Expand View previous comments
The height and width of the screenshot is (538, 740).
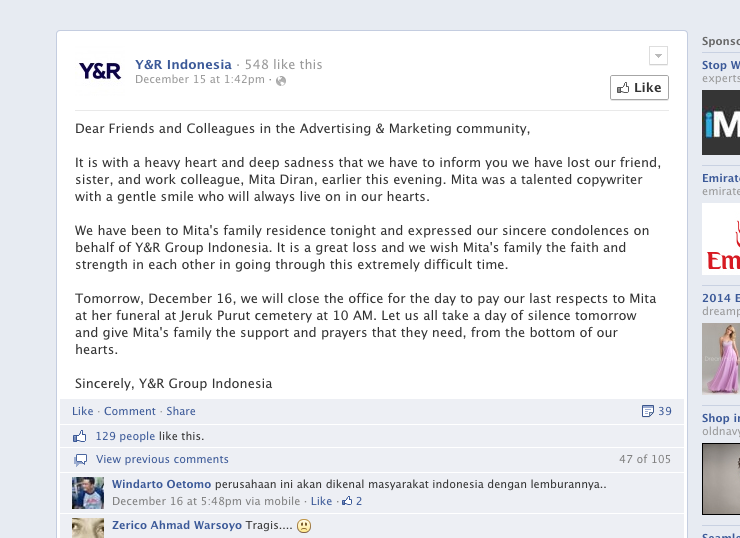[x=162, y=459]
